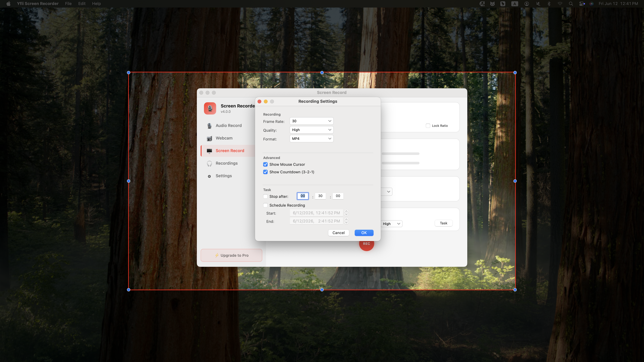Click the Settings gear icon in sidebar
This screenshot has height=362, width=644.
point(209,176)
